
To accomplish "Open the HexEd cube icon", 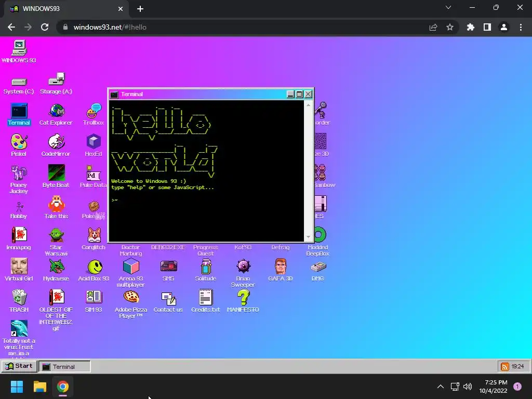I will tap(94, 142).
